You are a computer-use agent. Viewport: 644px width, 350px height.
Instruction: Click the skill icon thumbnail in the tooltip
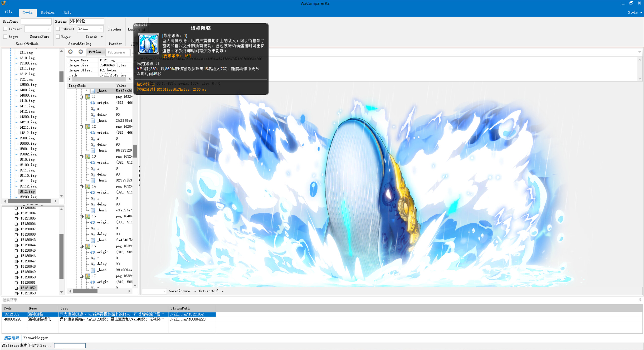[x=148, y=44]
